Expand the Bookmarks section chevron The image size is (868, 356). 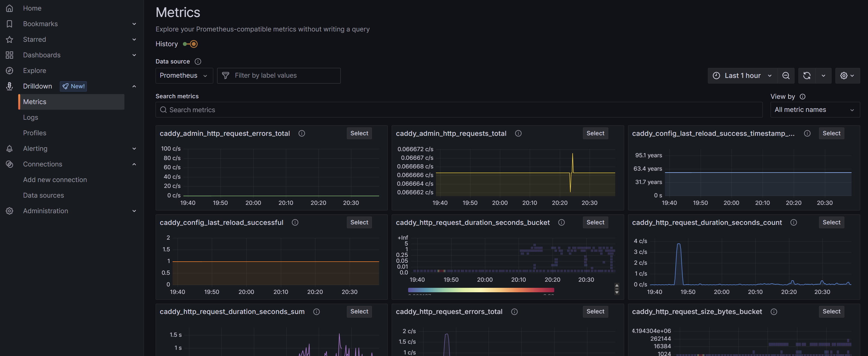pos(134,24)
